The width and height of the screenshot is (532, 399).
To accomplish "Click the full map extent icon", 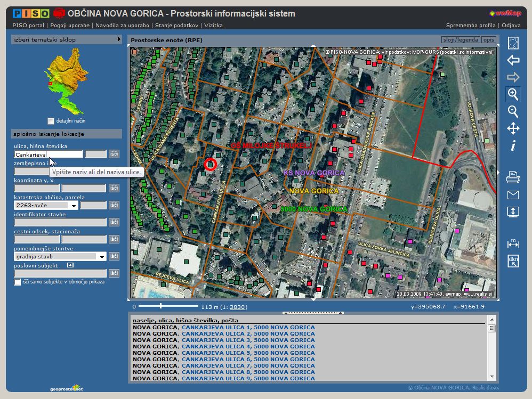I will [513, 43].
